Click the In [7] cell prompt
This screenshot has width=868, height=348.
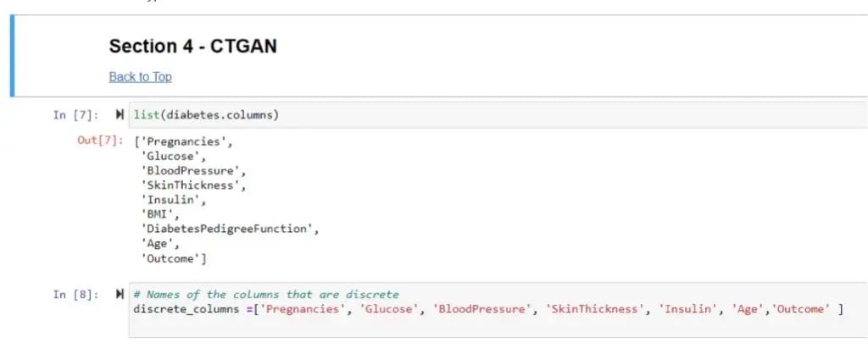click(75, 114)
